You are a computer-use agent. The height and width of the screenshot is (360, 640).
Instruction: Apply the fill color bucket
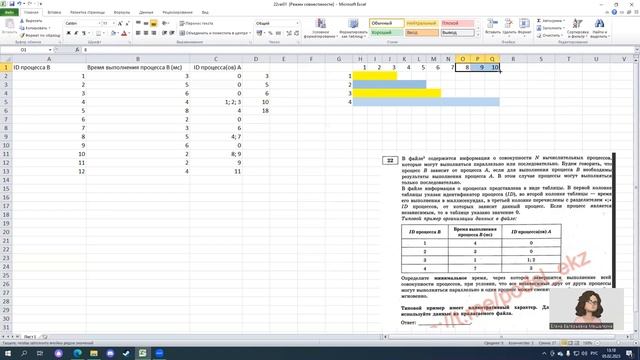pos(113,33)
